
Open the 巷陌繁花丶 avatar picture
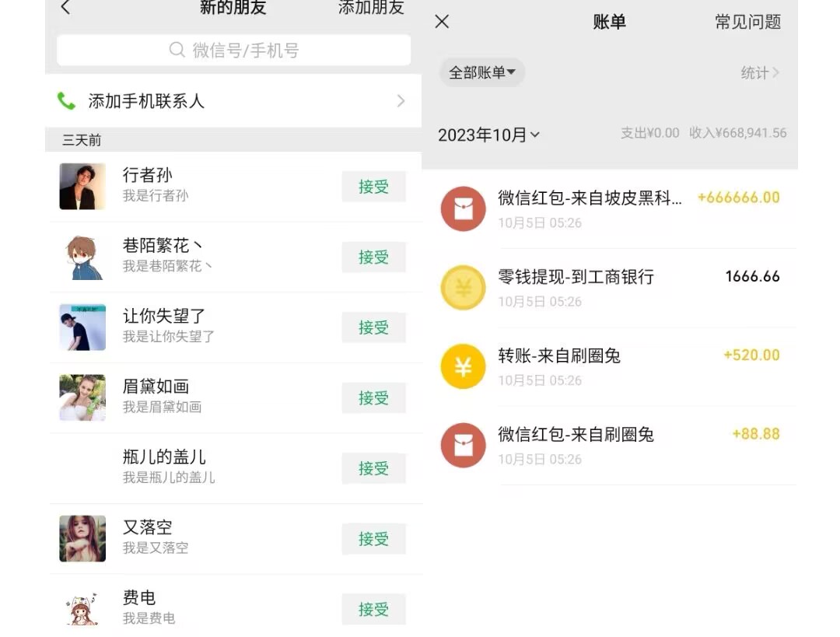point(82,257)
